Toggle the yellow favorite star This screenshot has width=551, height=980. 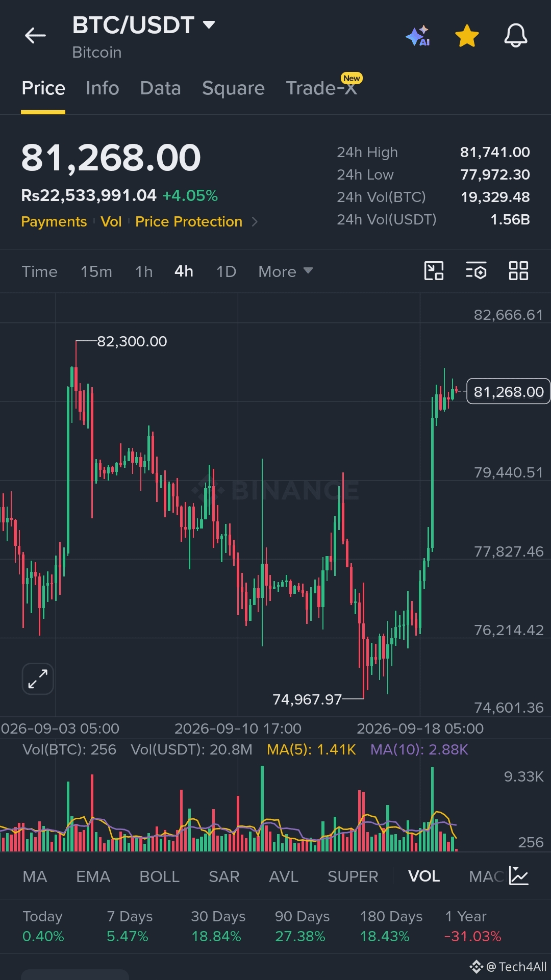click(x=467, y=36)
